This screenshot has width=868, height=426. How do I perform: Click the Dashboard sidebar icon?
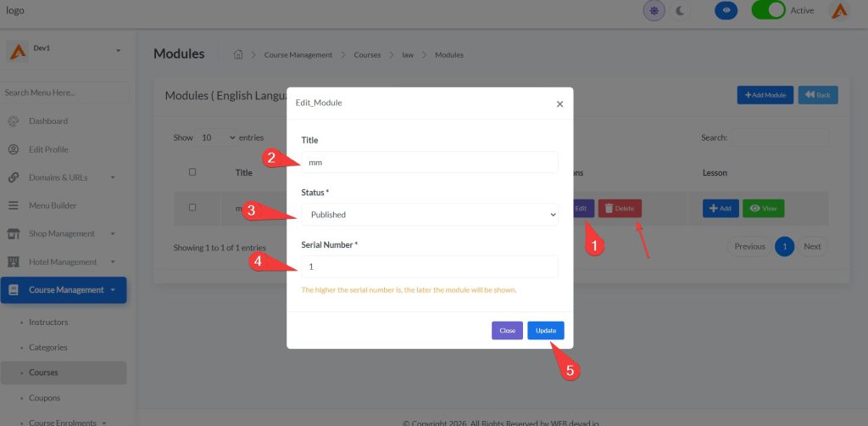point(14,121)
